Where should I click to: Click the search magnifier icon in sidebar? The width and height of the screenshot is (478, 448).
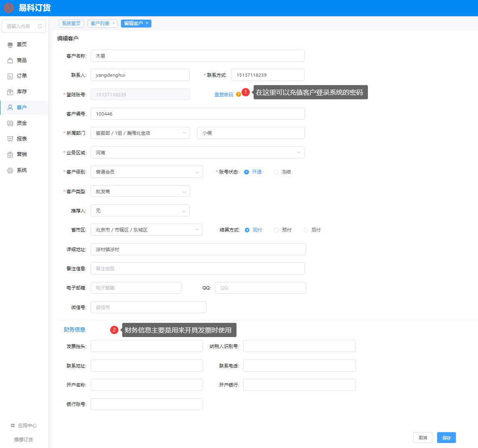coord(40,26)
